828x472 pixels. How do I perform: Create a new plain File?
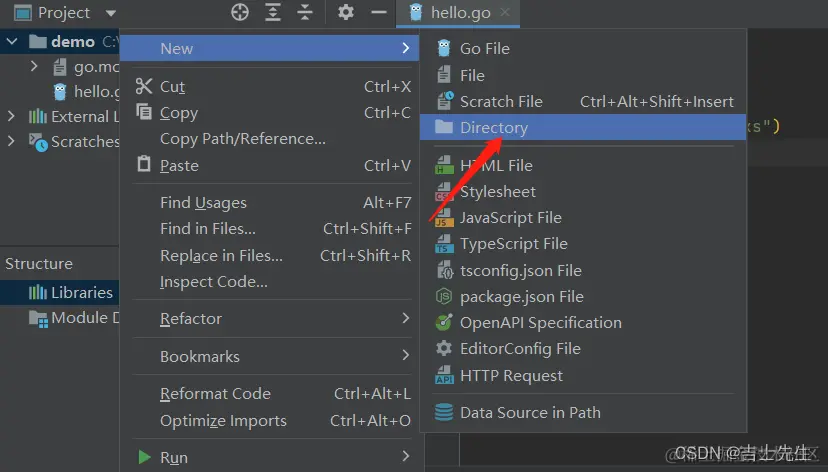(x=583, y=75)
